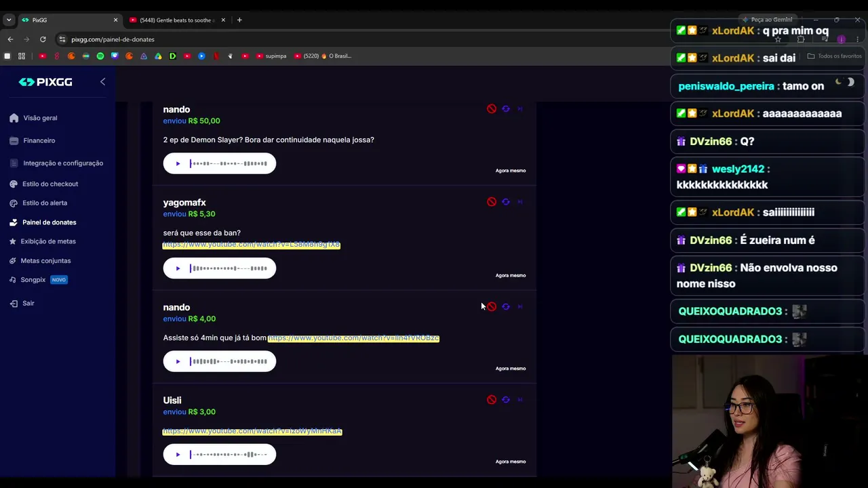This screenshot has height=488, width=868.
Task: Open the YouTube link in nando's R$ 4,00 donation
Action: pos(353,338)
